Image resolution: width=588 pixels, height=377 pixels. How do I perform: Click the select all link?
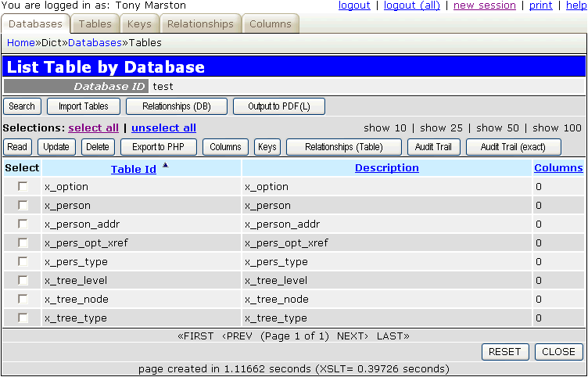pyautogui.click(x=94, y=127)
